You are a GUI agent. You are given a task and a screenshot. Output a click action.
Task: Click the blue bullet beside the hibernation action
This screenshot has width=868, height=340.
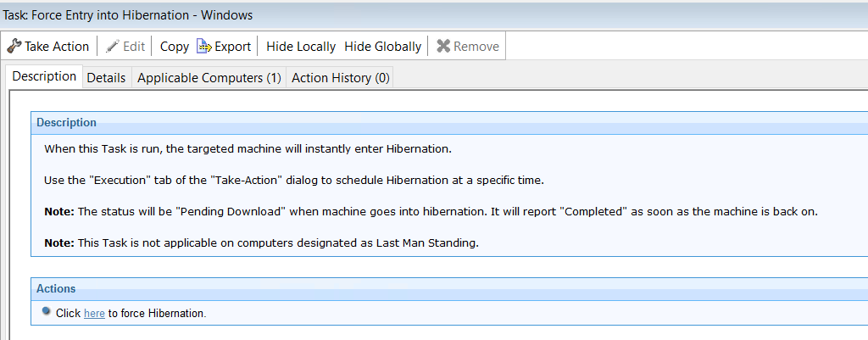tap(46, 312)
